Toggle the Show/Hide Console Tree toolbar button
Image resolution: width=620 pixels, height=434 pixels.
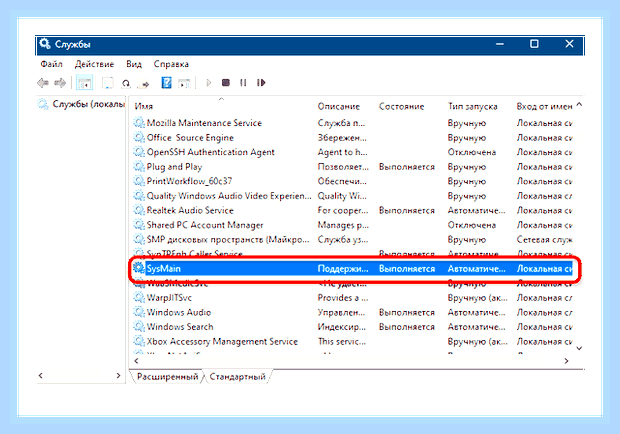pos(84,83)
